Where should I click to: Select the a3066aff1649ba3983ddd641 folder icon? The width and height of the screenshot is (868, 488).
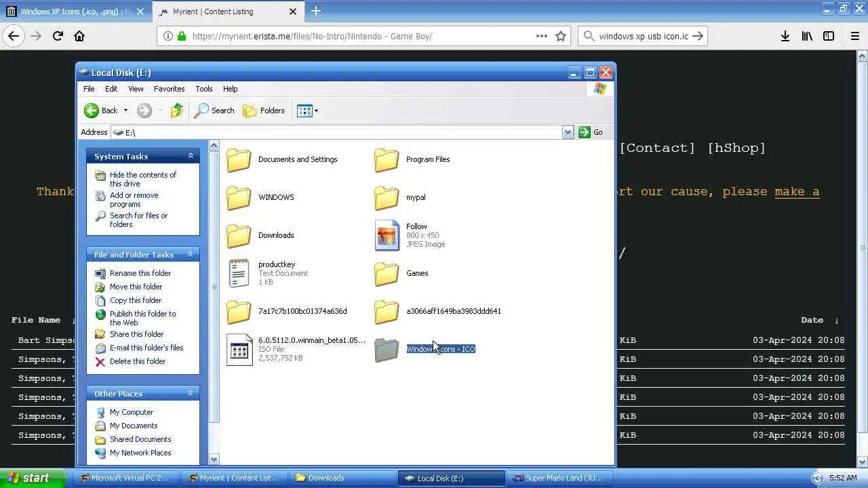387,312
